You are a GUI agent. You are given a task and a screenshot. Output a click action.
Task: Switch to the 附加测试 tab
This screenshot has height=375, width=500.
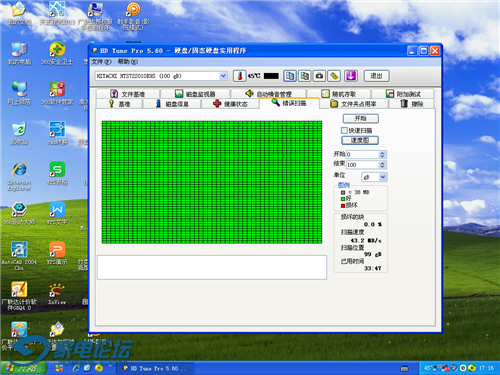click(403, 94)
